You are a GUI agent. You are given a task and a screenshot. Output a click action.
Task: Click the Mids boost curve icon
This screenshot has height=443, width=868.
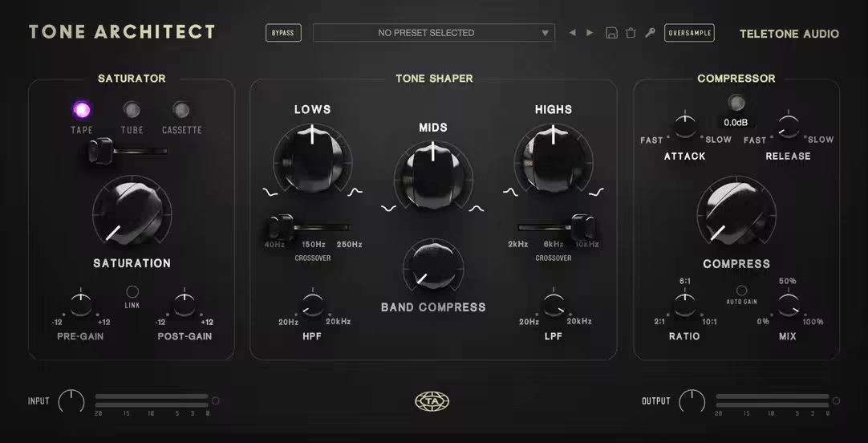click(477, 209)
